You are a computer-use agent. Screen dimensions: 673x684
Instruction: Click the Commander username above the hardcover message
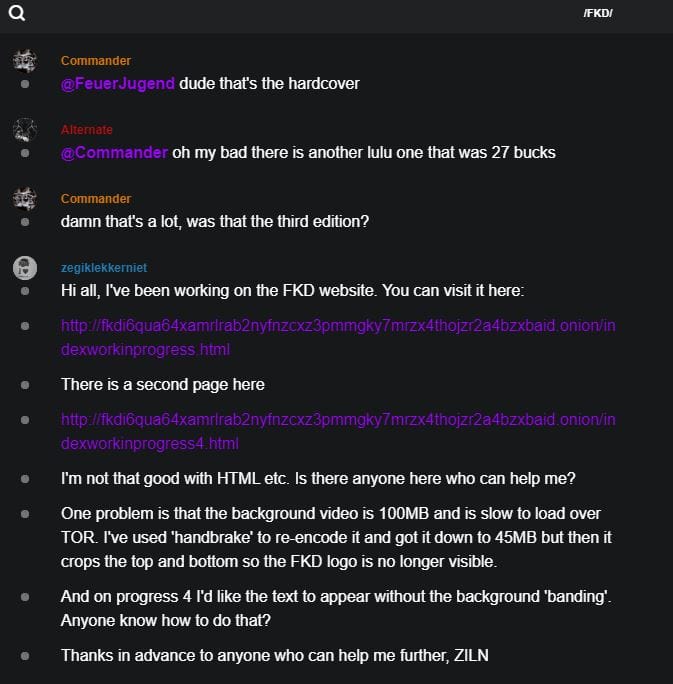pyautogui.click(x=95, y=61)
